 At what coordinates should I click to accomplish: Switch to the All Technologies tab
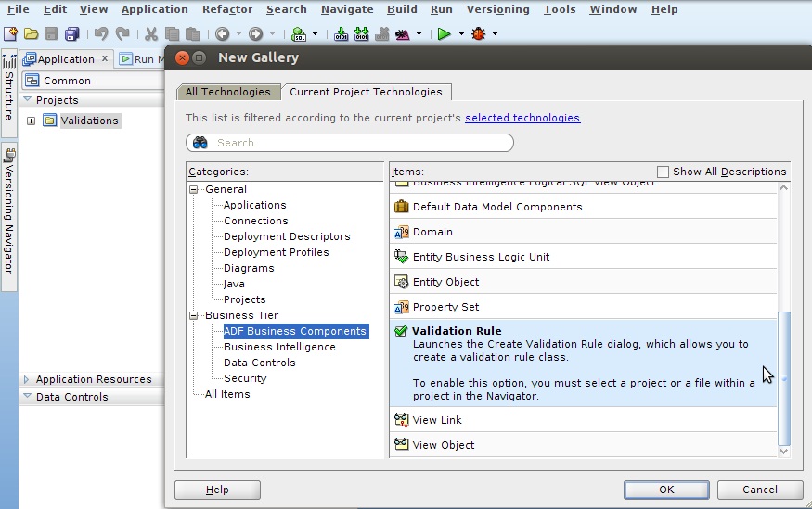point(228,92)
